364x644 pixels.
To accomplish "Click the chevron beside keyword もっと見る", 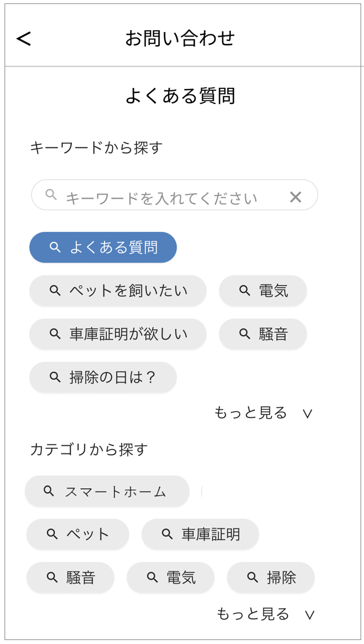I will pyautogui.click(x=307, y=414).
